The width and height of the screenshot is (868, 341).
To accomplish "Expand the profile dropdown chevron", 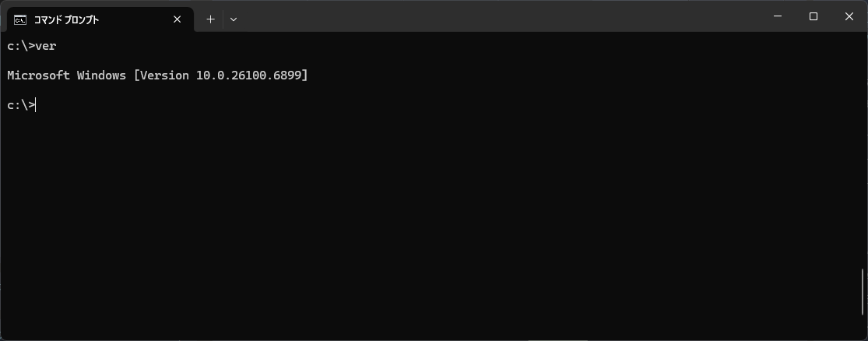I will pyautogui.click(x=234, y=19).
